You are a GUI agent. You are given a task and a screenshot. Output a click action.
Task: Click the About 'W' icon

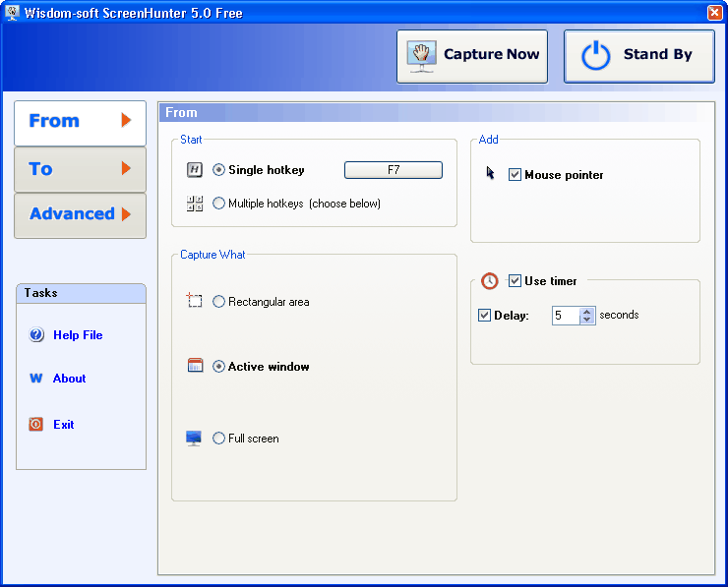coord(36,379)
